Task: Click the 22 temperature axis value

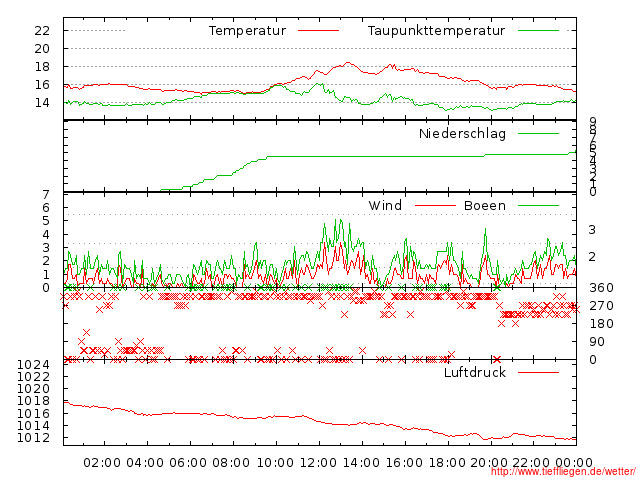Action: click(x=42, y=31)
